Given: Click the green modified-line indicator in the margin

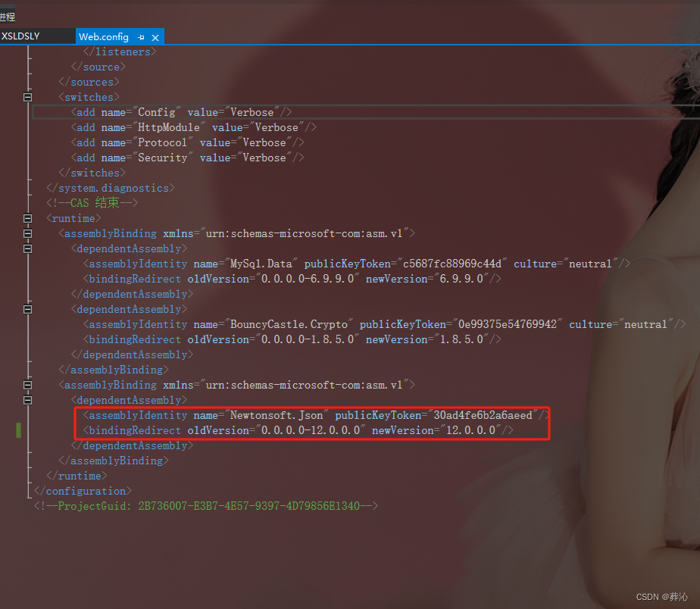Looking at the screenshot, I should [x=17, y=429].
